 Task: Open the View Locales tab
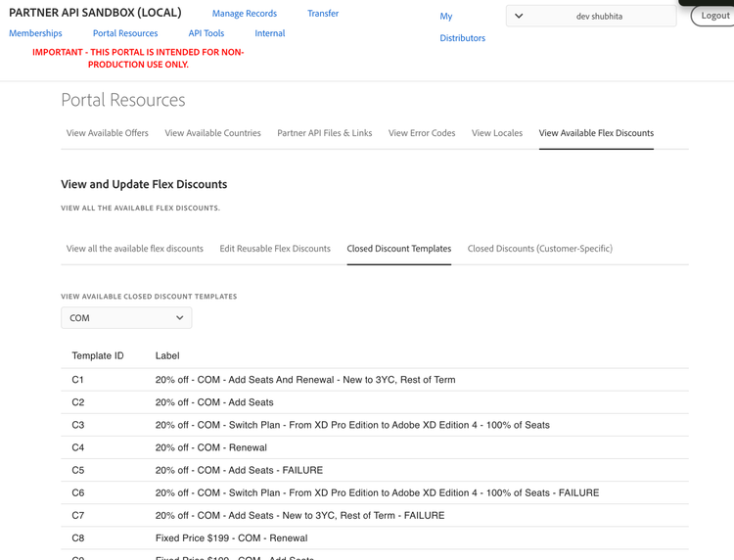click(x=496, y=133)
